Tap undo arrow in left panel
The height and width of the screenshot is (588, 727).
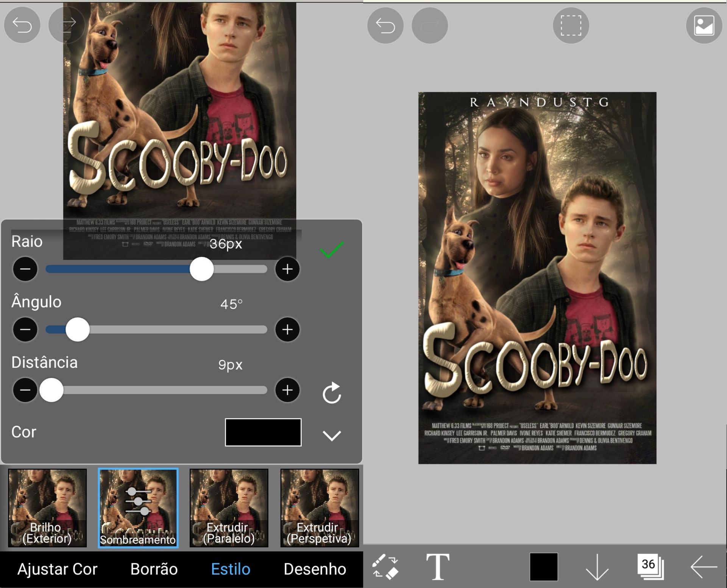22,25
